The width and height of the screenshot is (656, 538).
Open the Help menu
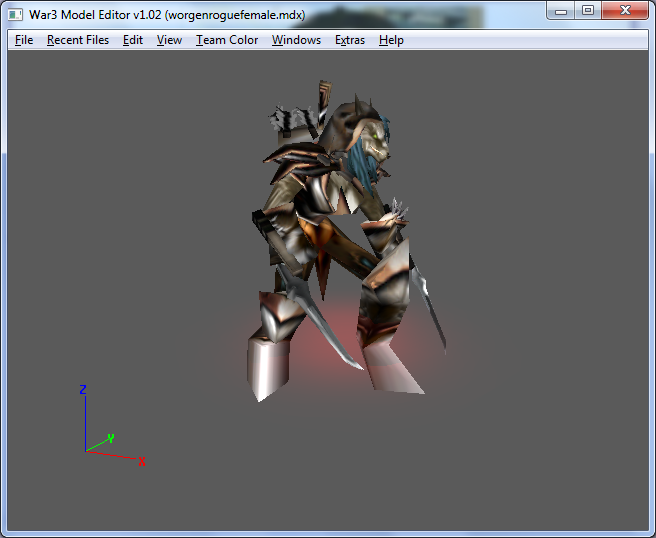pos(391,40)
